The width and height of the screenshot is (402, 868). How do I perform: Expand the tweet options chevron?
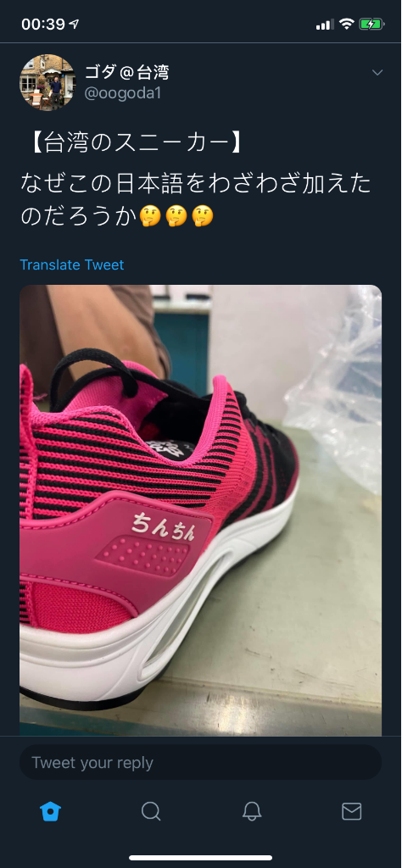click(x=377, y=73)
